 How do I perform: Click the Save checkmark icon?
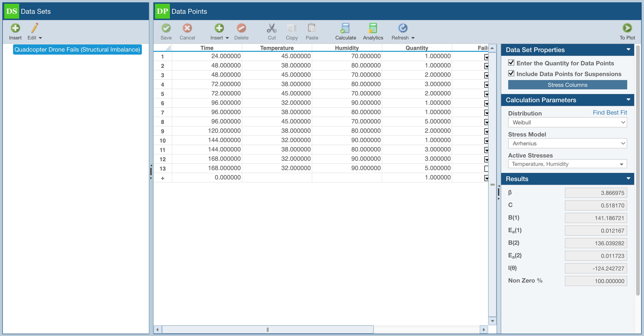[x=166, y=28]
